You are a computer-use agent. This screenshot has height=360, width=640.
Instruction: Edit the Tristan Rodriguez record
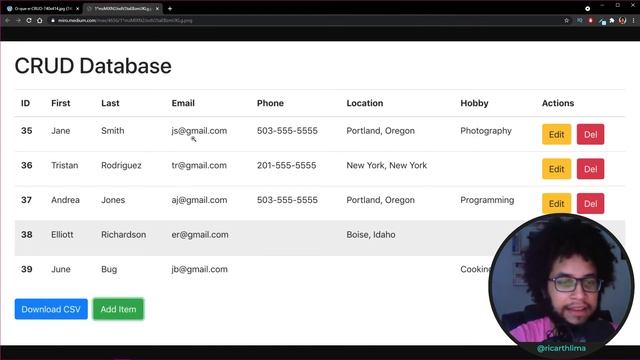(x=556, y=169)
